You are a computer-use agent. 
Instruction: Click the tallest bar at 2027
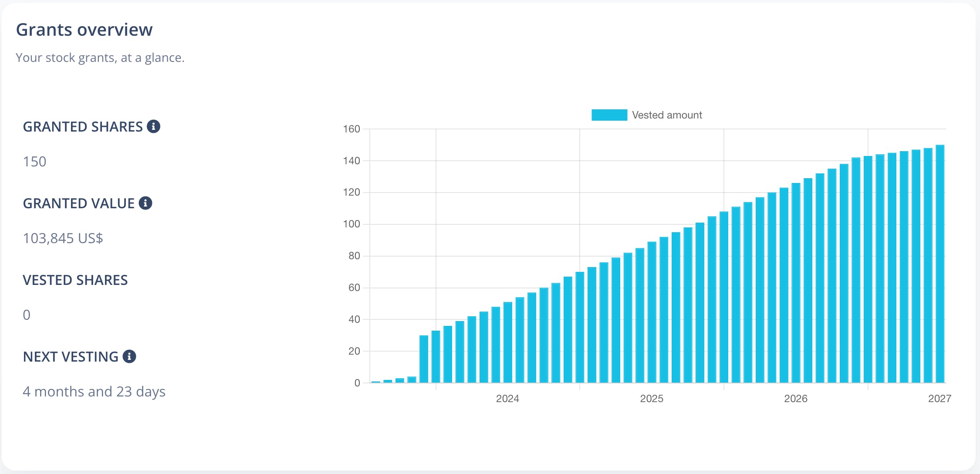[x=940, y=264]
